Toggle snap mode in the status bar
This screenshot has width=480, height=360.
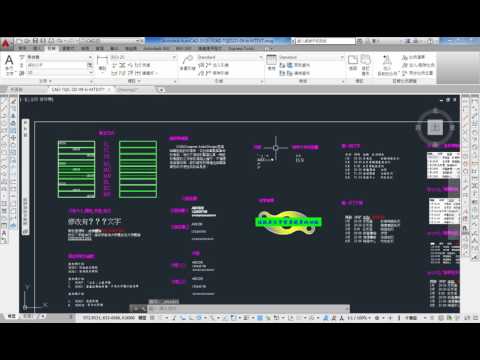(x=160, y=318)
